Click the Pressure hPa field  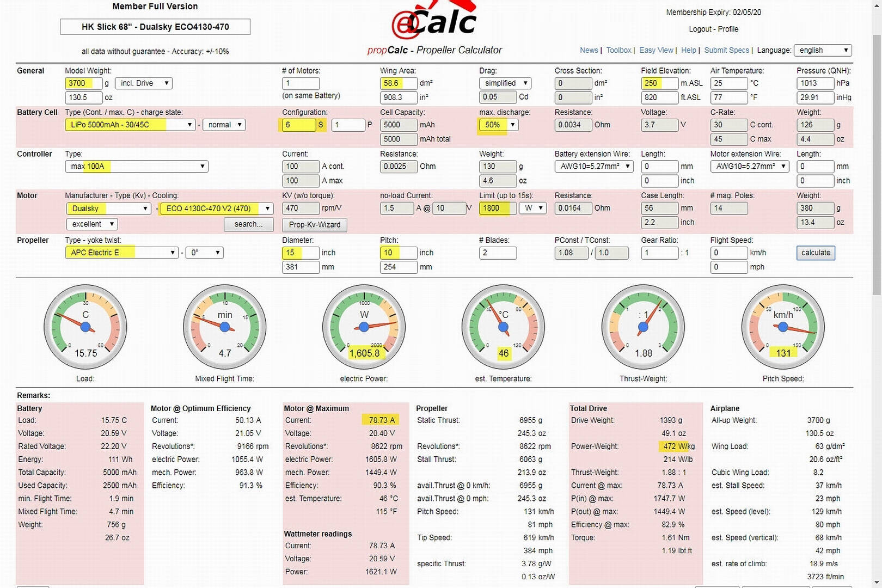(815, 83)
